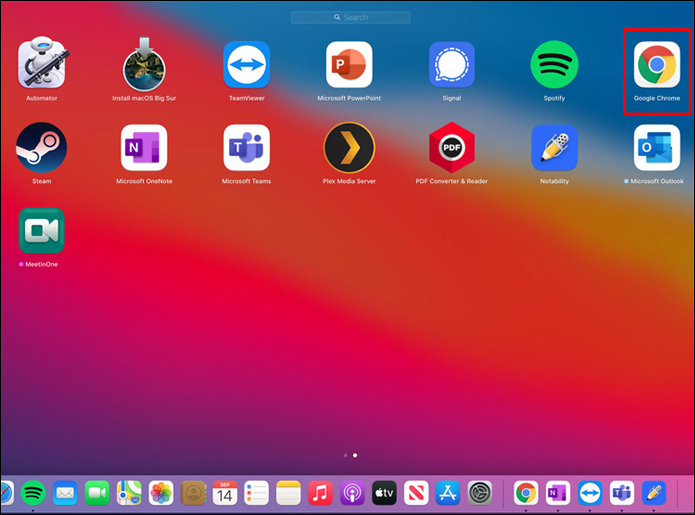
Task: Launch the Signal messenger app
Action: tap(452, 65)
